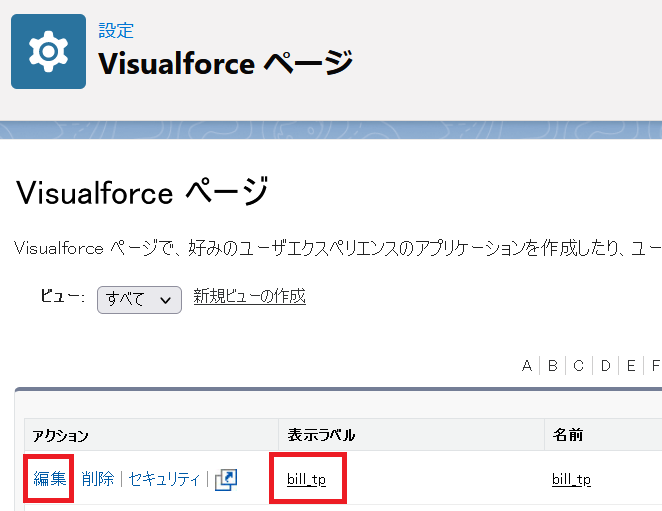Open bill_tp preview in new window icon
662x511 pixels.
[x=226, y=480]
